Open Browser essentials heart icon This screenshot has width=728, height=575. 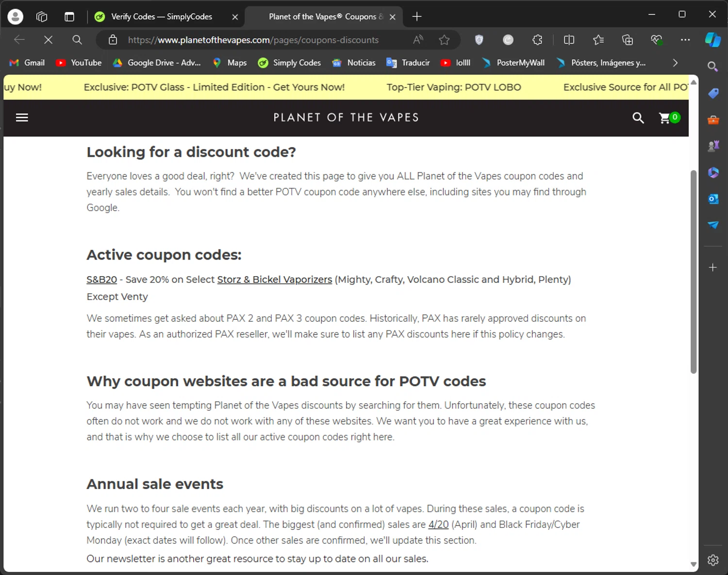tap(657, 40)
